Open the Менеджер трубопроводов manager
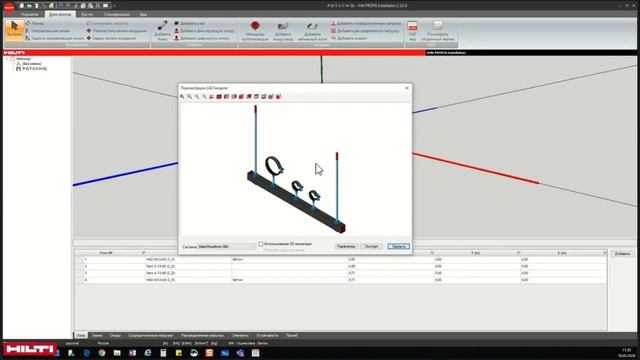Image resolution: width=640 pixels, height=360 pixels. click(255, 31)
